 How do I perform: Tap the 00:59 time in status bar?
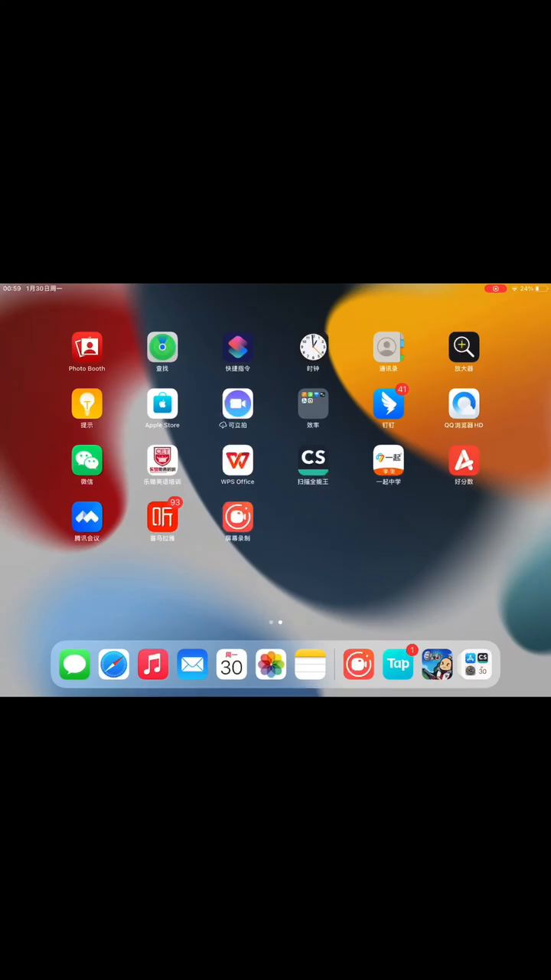tap(11, 289)
